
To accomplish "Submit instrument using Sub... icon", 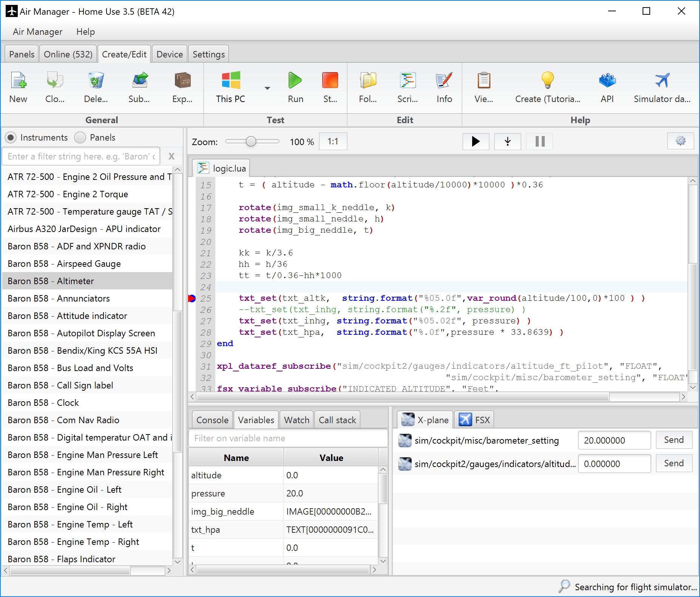I will pos(139,87).
